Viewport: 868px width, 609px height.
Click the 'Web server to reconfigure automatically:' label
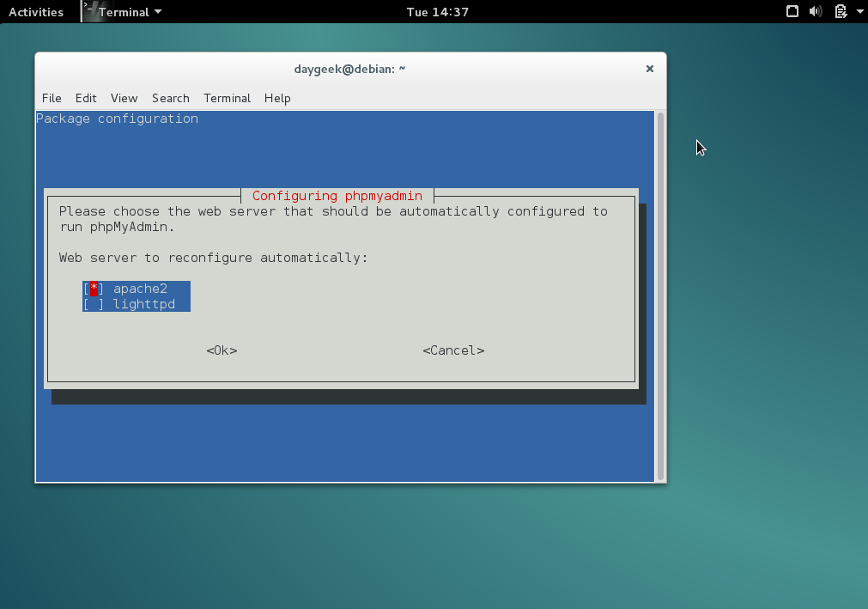[213, 258]
